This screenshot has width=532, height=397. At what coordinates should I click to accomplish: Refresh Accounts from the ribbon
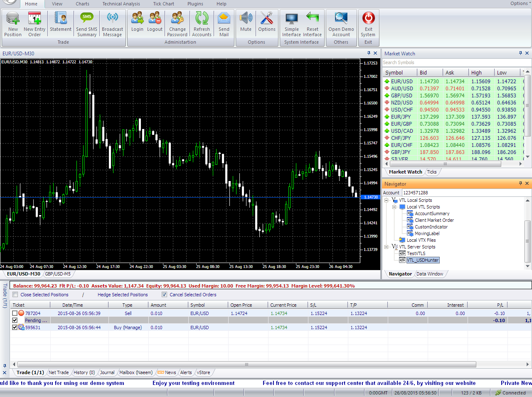[x=202, y=24]
